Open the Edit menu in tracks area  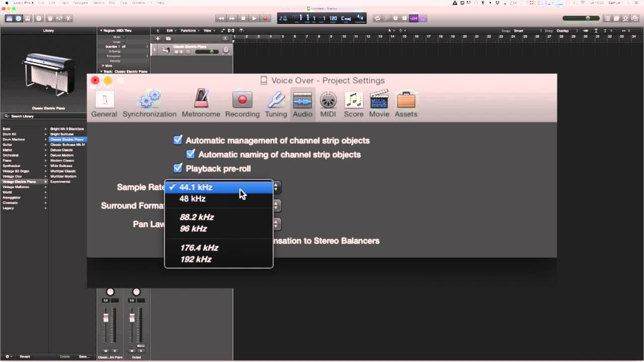171,31
